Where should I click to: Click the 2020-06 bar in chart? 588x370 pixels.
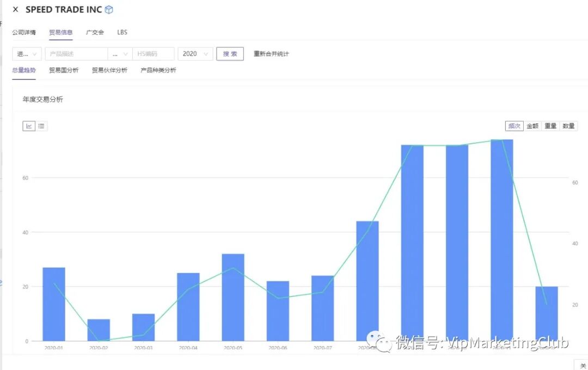tap(278, 311)
